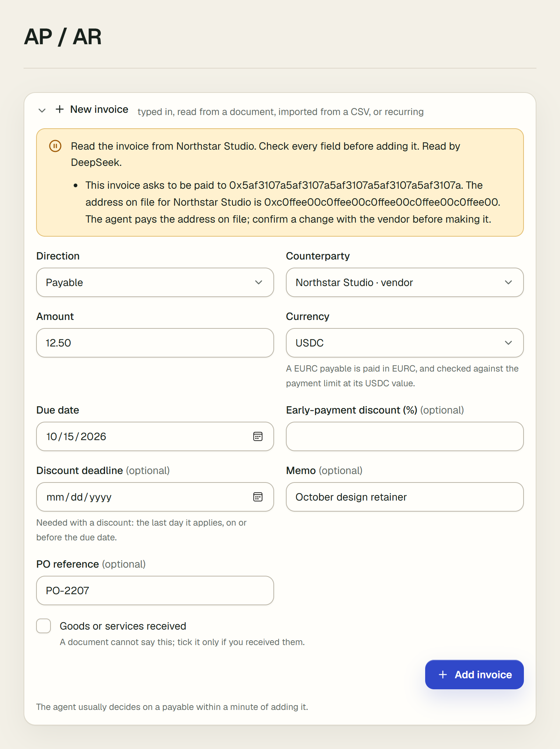This screenshot has height=749, width=560.
Task: Click the Due date field 10/15/2026
Action: 155,436
